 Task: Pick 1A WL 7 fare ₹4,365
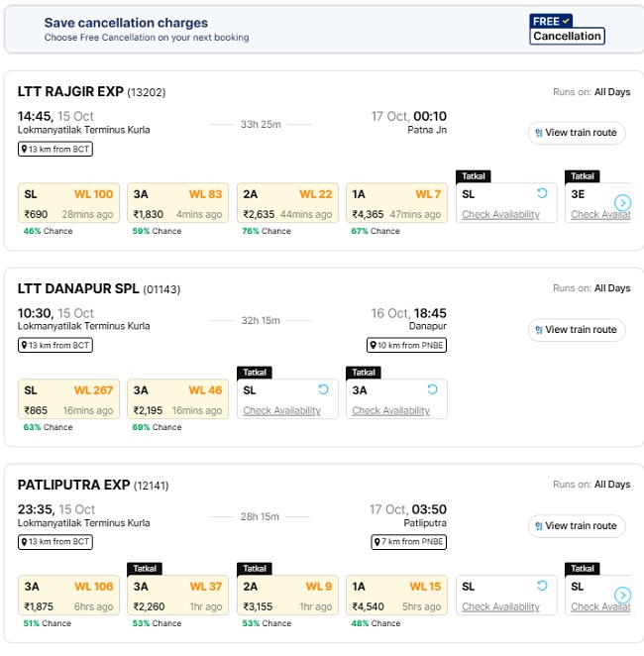(396, 203)
